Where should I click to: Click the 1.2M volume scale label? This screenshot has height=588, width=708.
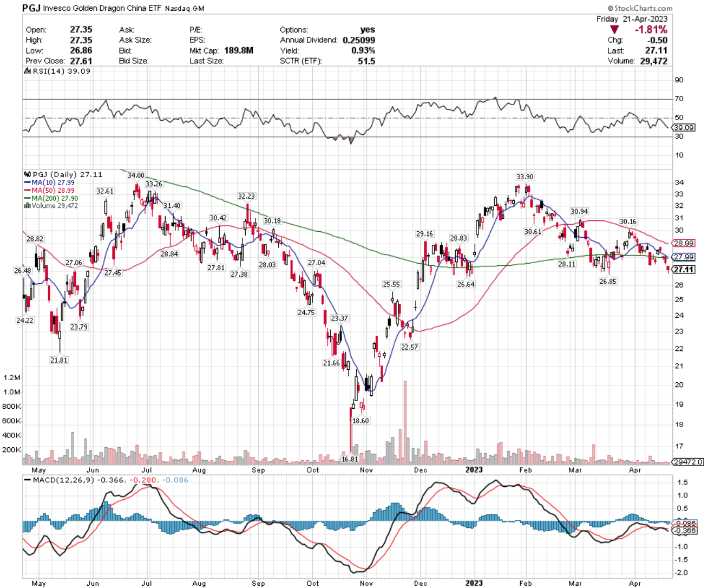pyautogui.click(x=12, y=378)
